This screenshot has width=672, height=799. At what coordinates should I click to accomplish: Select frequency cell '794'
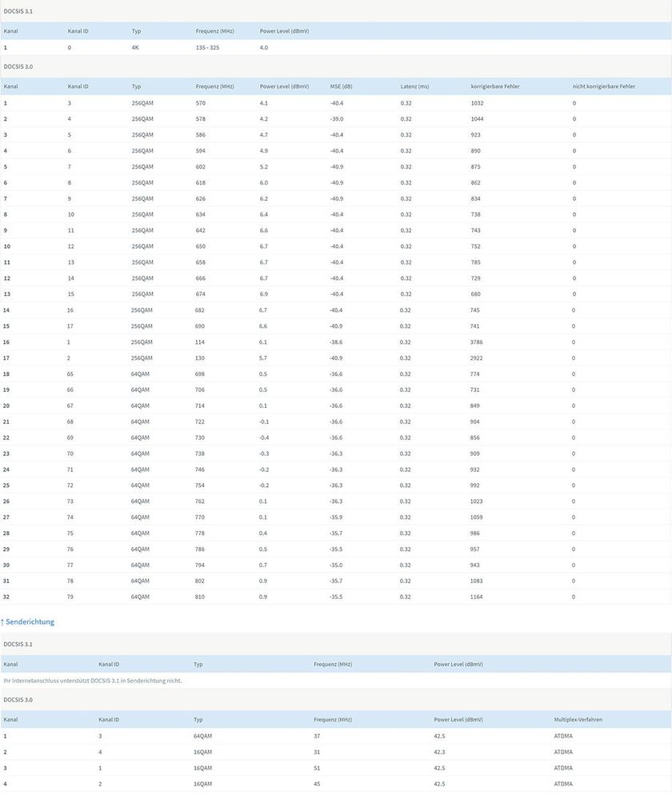click(199, 565)
